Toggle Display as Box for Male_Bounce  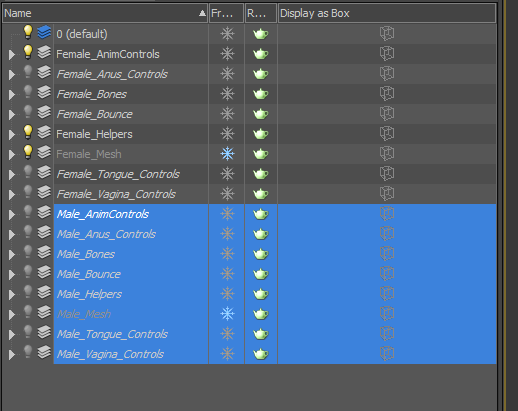click(x=387, y=274)
